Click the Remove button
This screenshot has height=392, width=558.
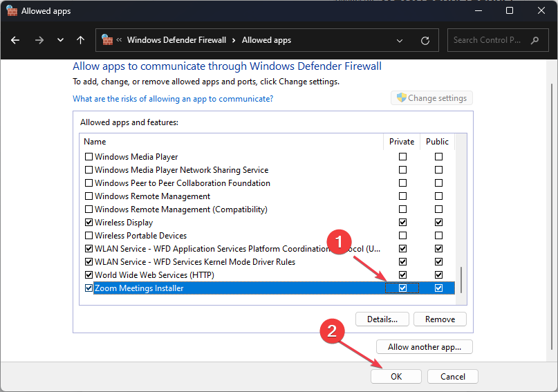(x=440, y=319)
